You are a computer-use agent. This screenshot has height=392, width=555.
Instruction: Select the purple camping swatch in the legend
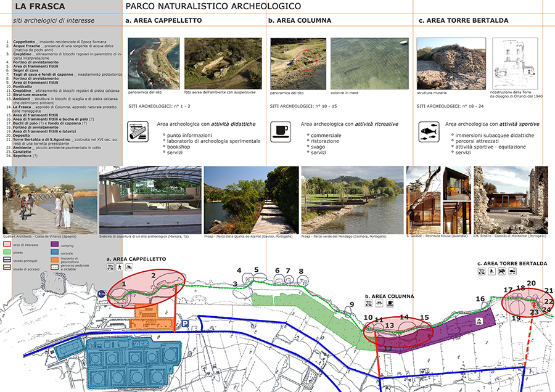coord(54,244)
